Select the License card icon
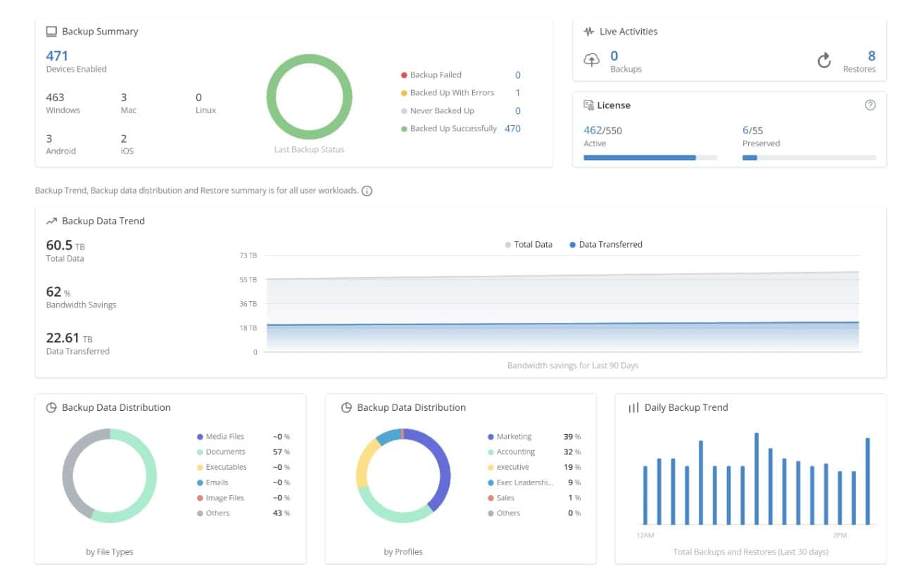 [x=589, y=104]
